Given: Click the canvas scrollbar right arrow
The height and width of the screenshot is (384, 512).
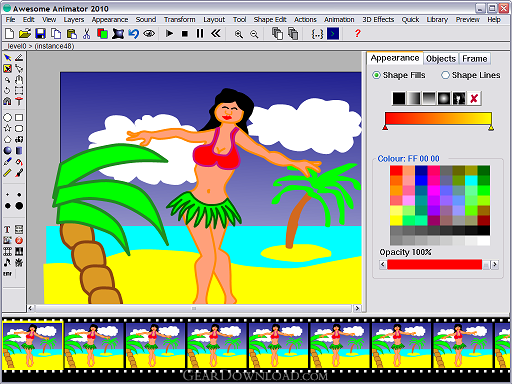Looking at the screenshot, I should [x=357, y=308].
